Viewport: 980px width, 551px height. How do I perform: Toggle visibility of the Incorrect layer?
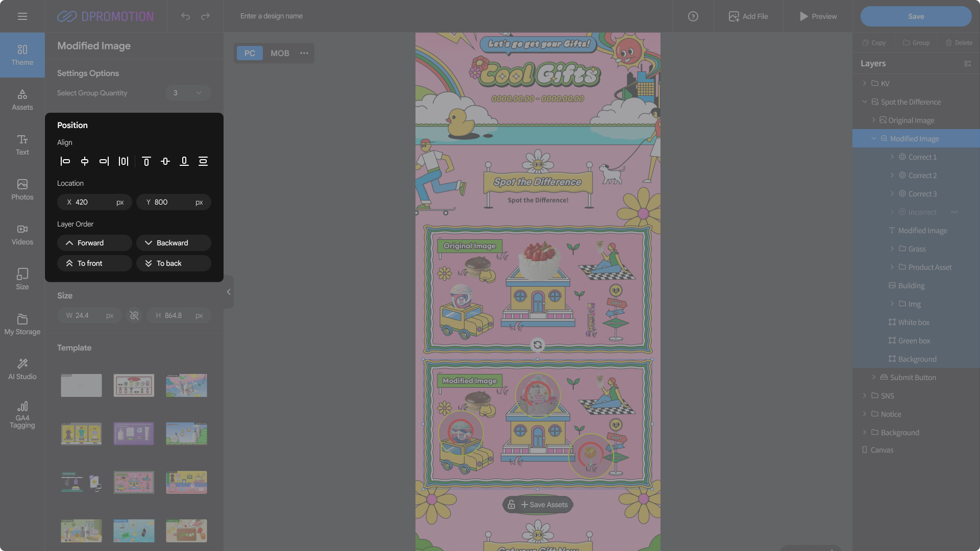[954, 212]
